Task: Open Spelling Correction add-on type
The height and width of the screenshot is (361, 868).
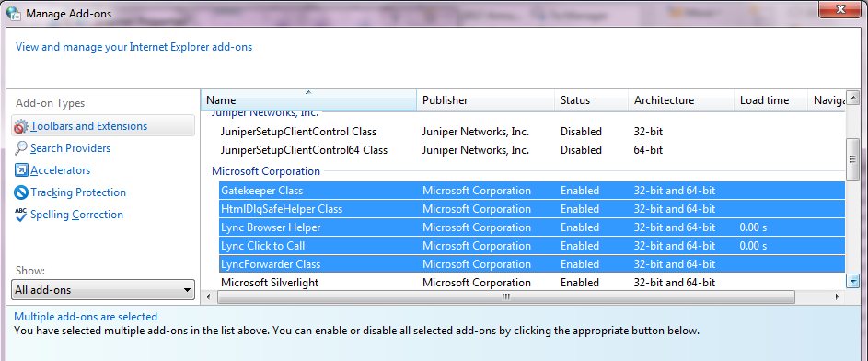Action: point(77,215)
